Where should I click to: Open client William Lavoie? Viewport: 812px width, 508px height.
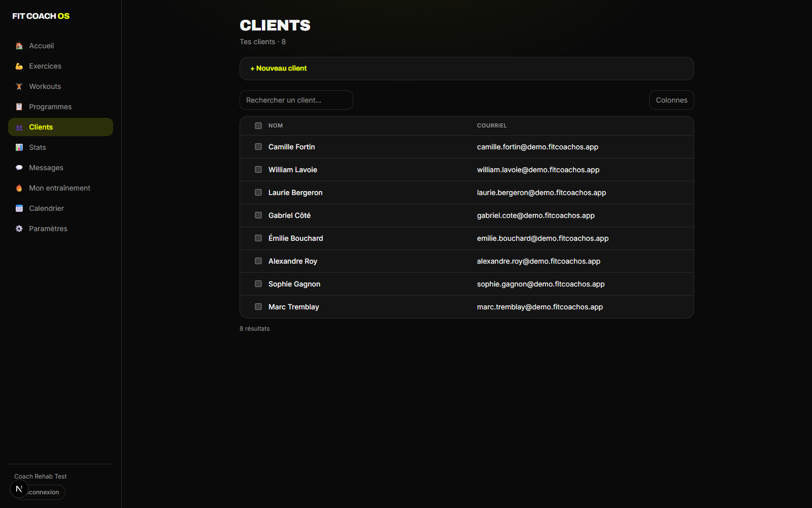pyautogui.click(x=293, y=170)
